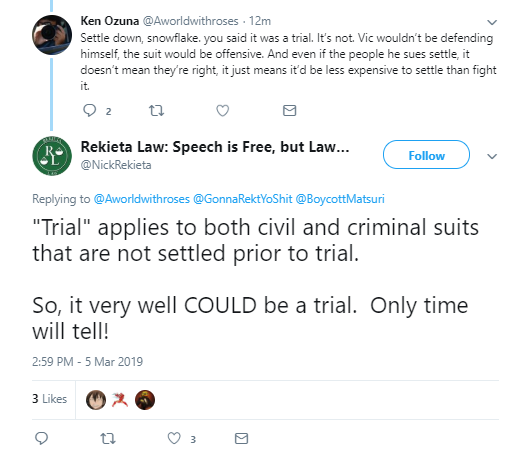View the 3 Likes list
The width and height of the screenshot is (530, 468).
click(49, 399)
